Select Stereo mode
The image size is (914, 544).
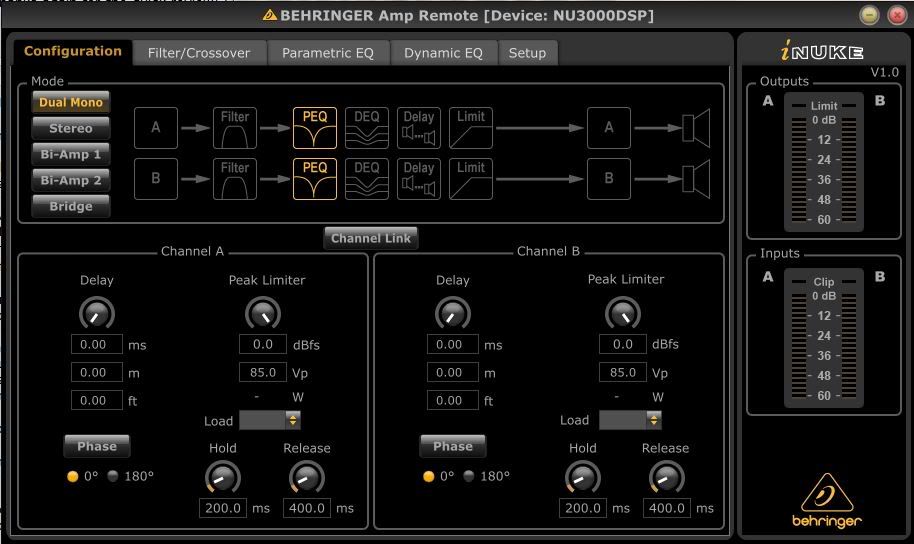(x=71, y=128)
